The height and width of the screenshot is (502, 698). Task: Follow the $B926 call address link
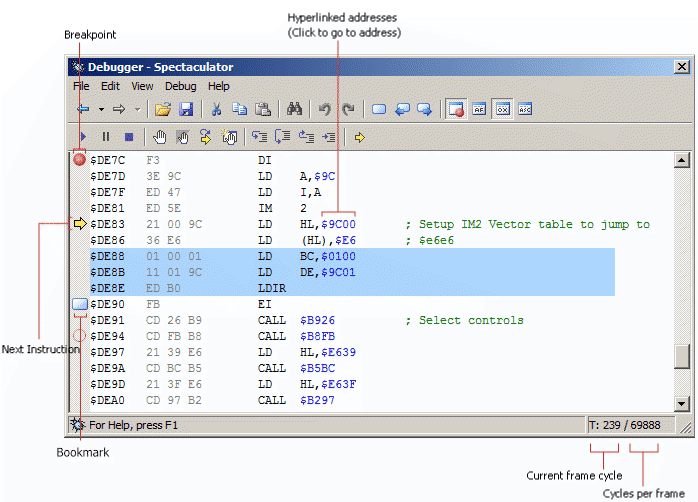[317, 320]
